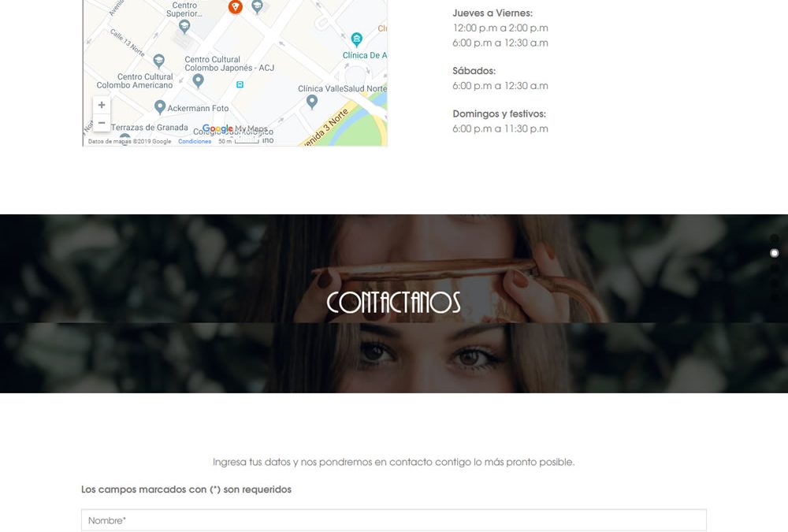Select the dark navigation dot above the active dot

click(x=775, y=238)
